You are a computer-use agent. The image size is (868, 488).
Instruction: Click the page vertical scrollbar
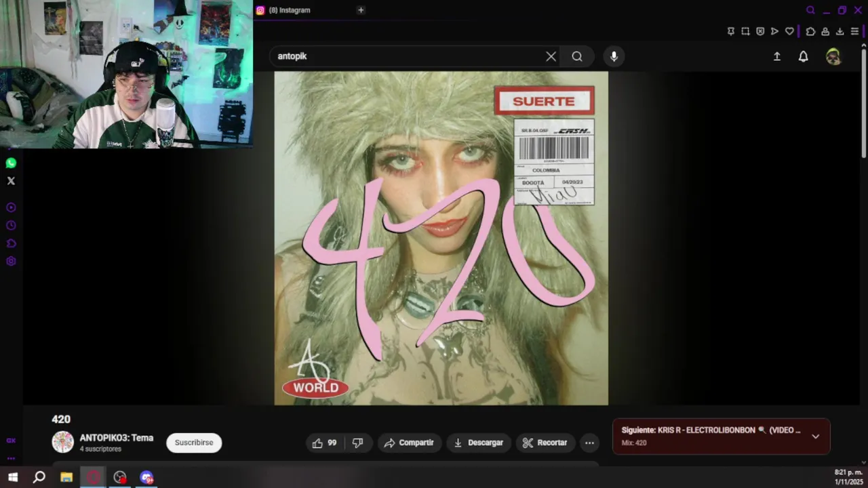864,105
